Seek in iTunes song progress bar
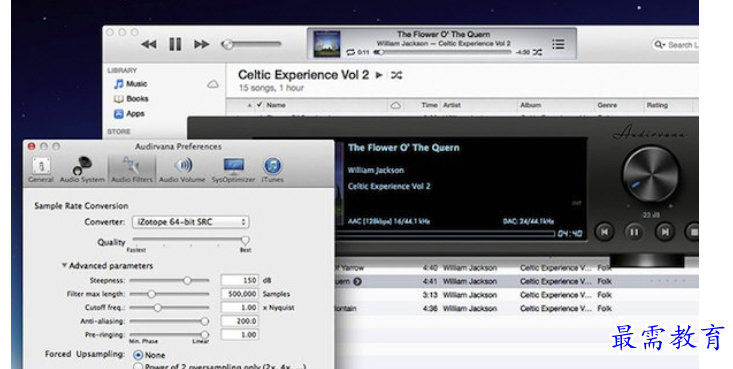This screenshot has width=733, height=369. point(443,52)
